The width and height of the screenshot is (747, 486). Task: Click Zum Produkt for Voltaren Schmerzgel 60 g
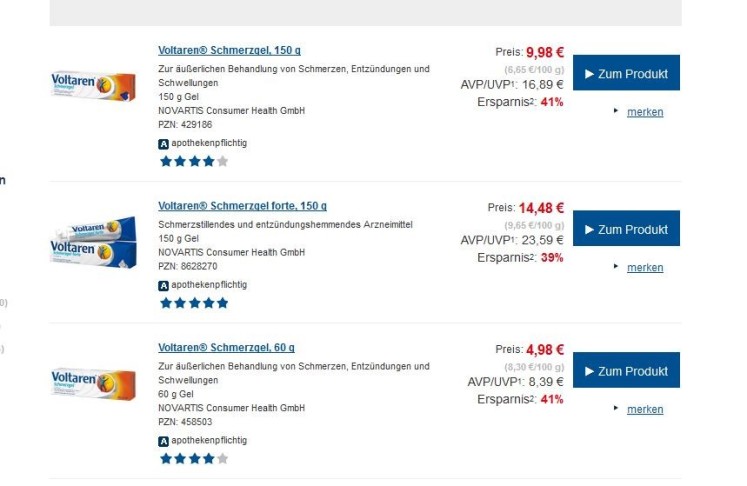point(626,371)
